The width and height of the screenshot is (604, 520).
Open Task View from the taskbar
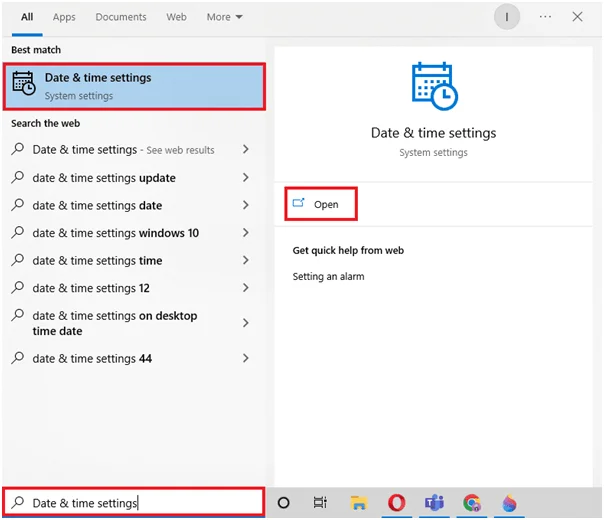pyautogui.click(x=320, y=503)
